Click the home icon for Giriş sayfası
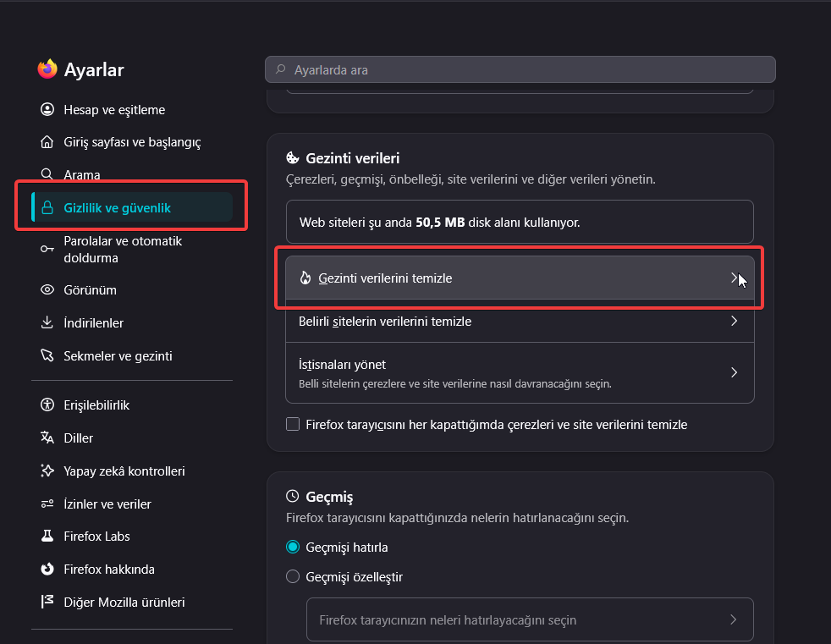Image resolution: width=831 pixels, height=644 pixels. [x=47, y=141]
